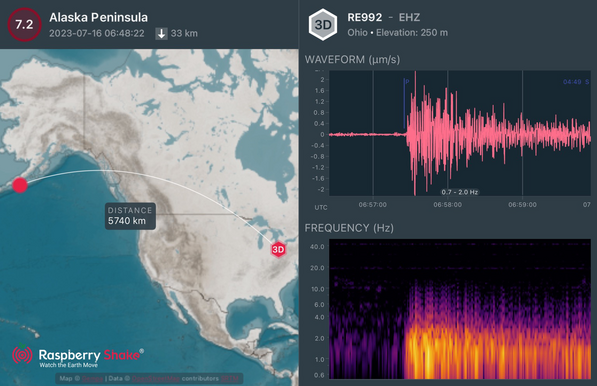Viewport: 597px width, 386px height.
Task: Click the depth down-arrow icon beside 33 km
Action: (161, 33)
